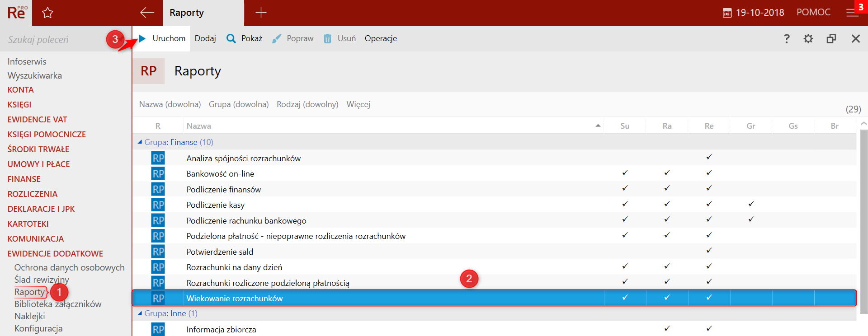Screen dimensions: 868x336
Task: Click RP icon of Potwierdzenie sald
Action: [158, 252]
